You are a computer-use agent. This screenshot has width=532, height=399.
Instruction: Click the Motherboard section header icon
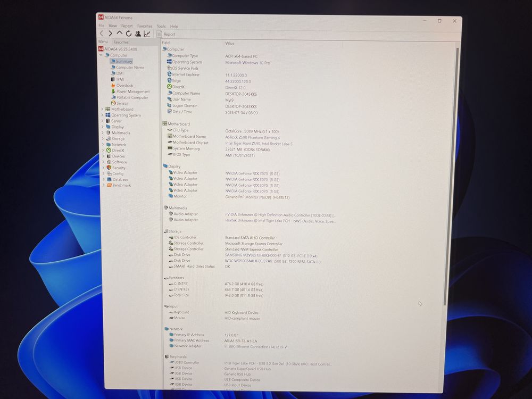(164, 123)
